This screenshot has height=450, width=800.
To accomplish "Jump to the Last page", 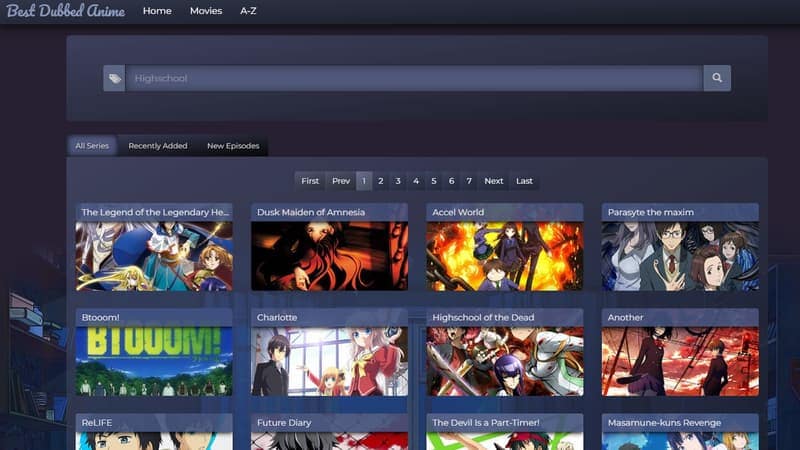I will (524, 181).
